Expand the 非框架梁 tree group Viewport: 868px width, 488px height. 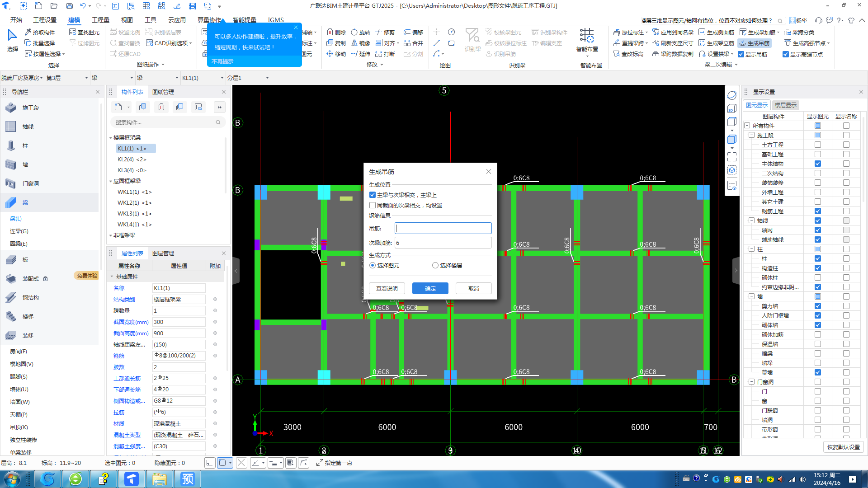click(111, 235)
